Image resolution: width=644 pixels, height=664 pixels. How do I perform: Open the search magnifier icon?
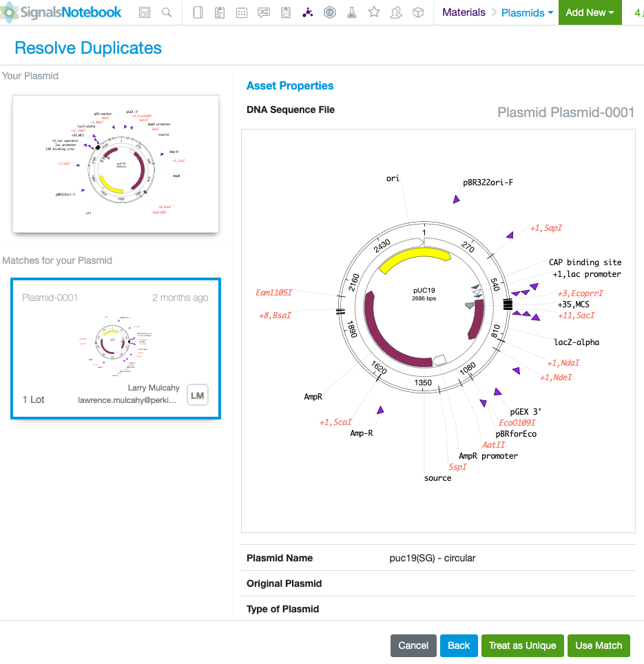(167, 12)
